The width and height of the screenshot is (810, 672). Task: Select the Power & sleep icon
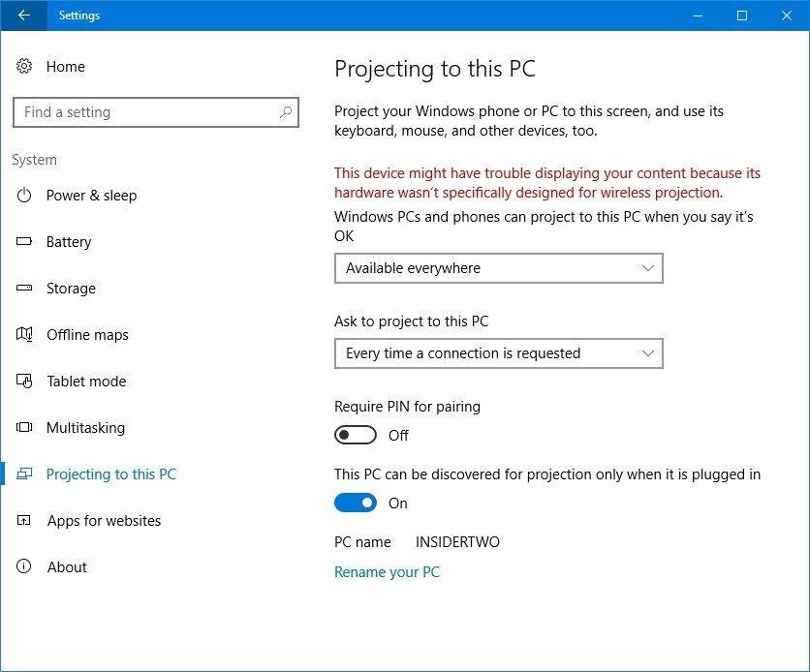tap(23, 196)
